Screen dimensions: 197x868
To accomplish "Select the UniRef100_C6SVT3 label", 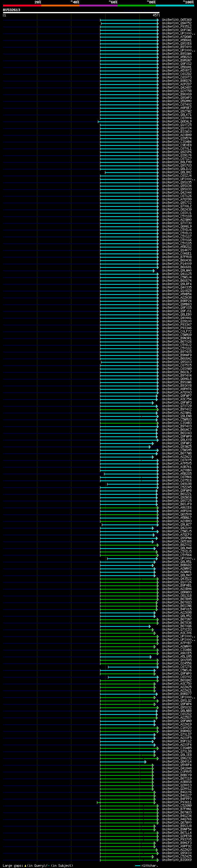I will coord(177,78).
